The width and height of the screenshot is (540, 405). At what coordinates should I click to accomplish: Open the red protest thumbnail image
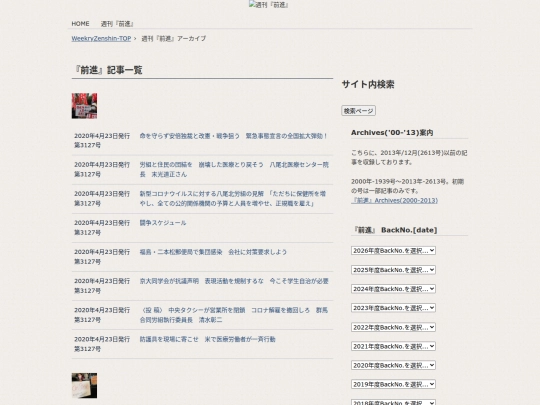click(84, 106)
